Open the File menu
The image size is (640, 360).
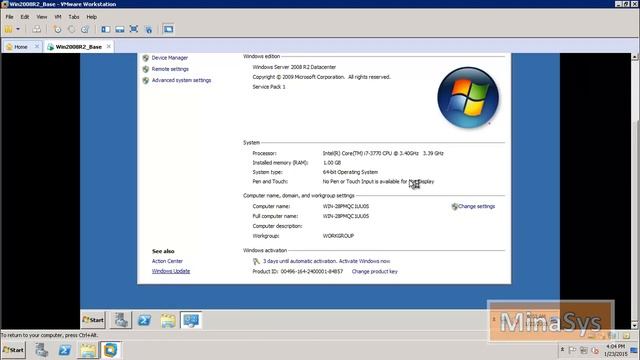(x=9, y=17)
